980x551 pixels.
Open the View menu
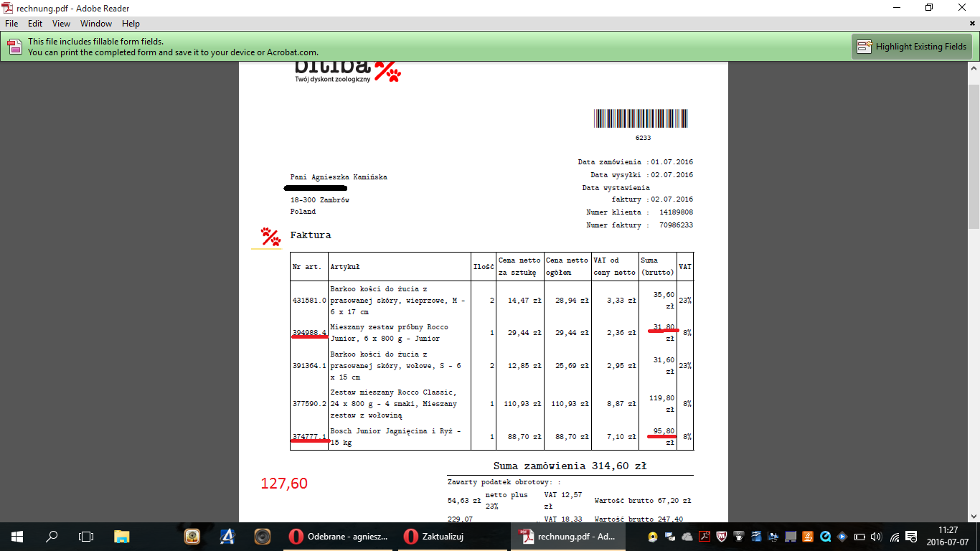tap(62, 24)
